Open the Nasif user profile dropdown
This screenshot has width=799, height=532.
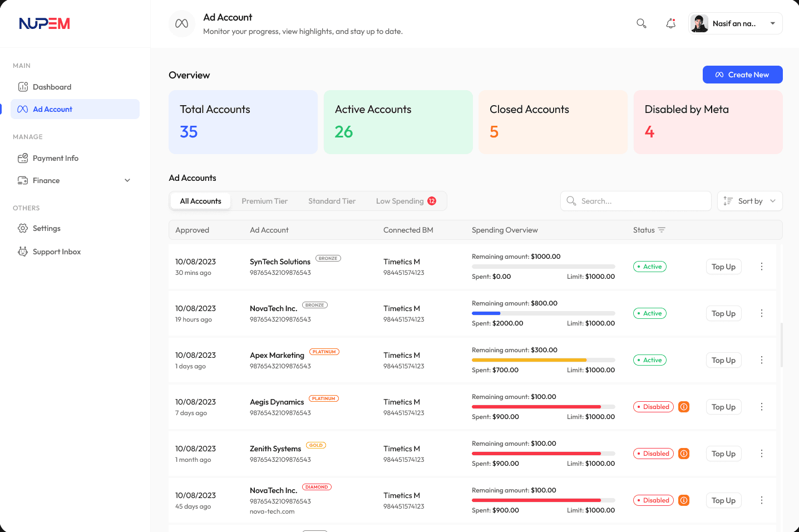tap(735, 23)
